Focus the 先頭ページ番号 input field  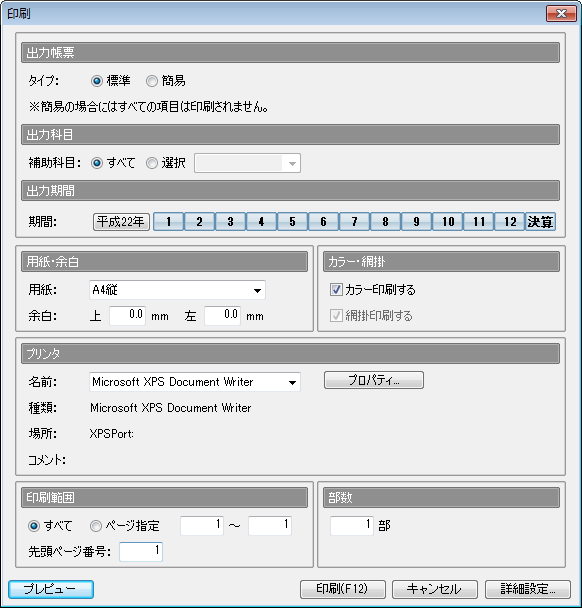click(x=141, y=551)
